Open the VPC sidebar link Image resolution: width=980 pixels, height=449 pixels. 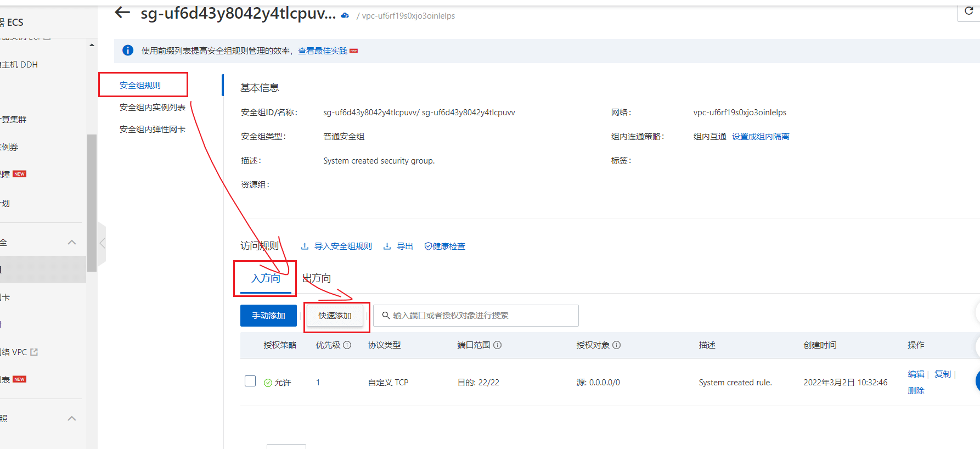pos(14,352)
